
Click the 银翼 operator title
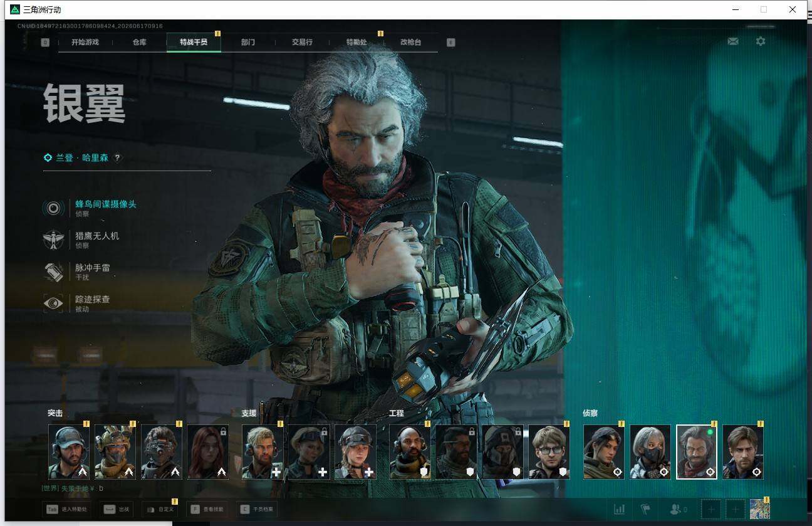(85, 103)
